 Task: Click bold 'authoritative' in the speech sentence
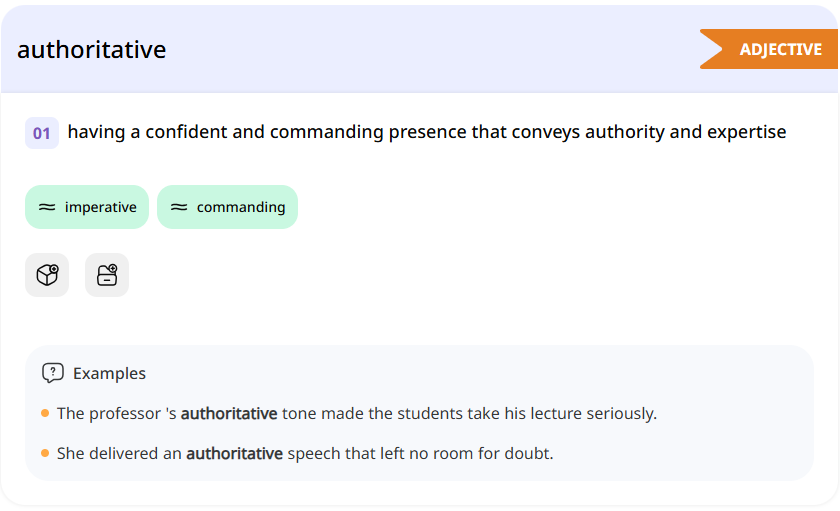234,453
